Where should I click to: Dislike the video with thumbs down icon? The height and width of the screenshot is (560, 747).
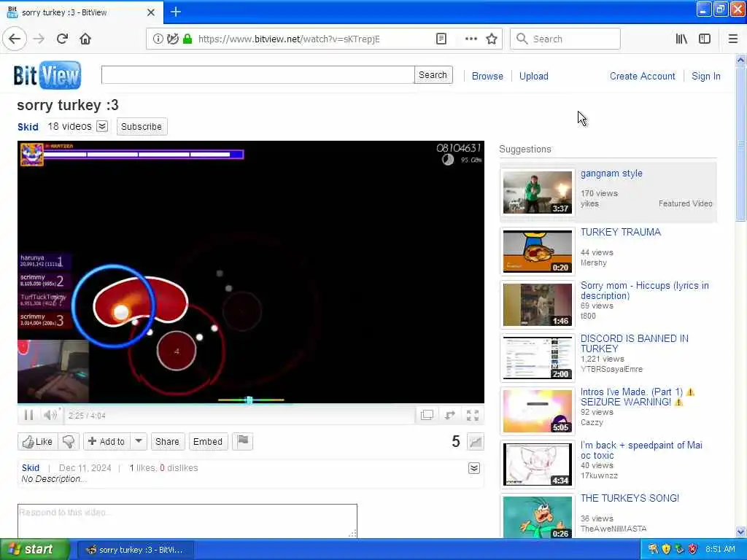(68, 441)
